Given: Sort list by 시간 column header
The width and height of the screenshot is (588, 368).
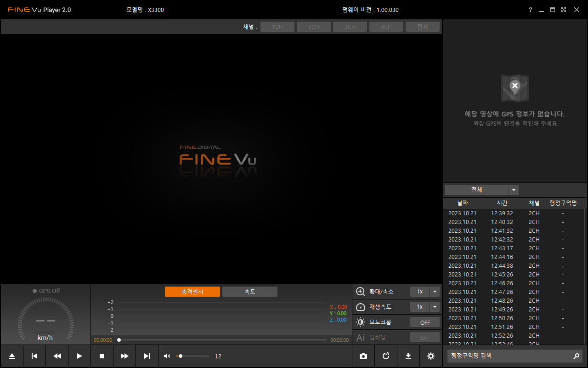Looking at the screenshot, I should [x=502, y=203].
